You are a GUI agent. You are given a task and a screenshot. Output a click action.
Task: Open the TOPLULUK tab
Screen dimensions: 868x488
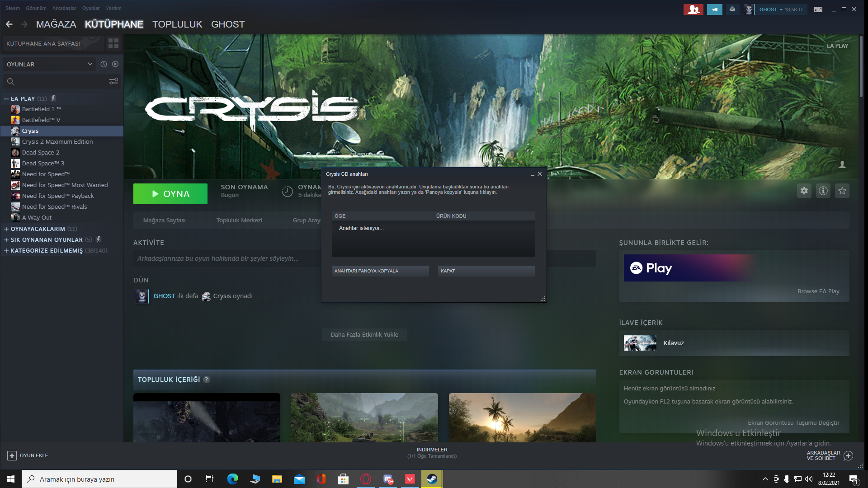tap(177, 24)
